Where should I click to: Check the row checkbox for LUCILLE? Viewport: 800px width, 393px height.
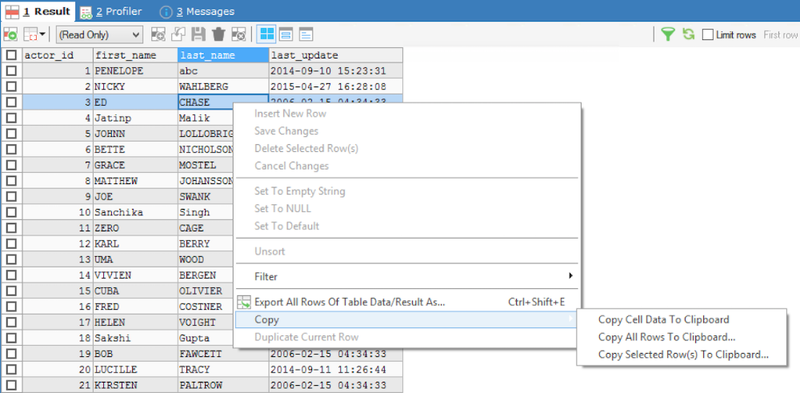click(x=11, y=370)
